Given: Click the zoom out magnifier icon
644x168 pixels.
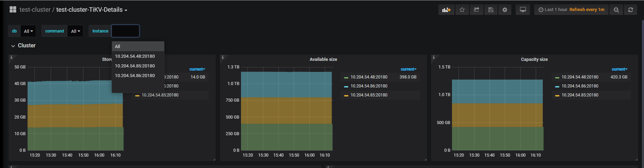Looking at the screenshot, I should 616,10.
